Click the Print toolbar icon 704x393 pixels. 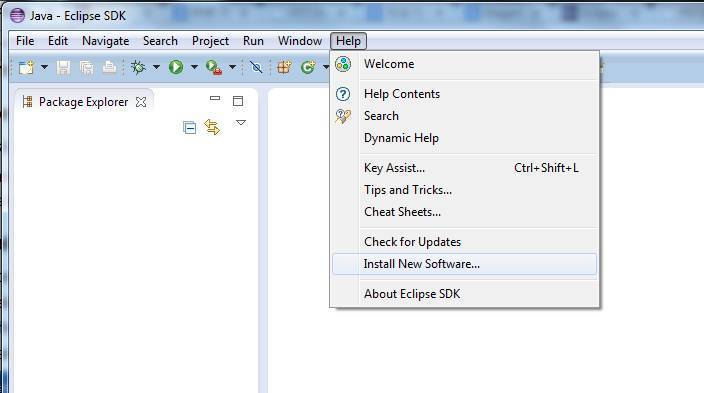point(109,67)
